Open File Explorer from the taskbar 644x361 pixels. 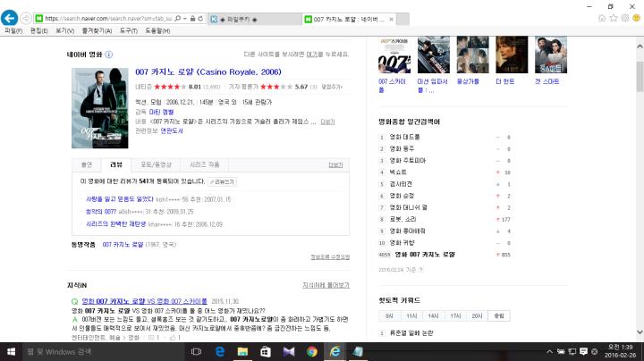pos(242,351)
